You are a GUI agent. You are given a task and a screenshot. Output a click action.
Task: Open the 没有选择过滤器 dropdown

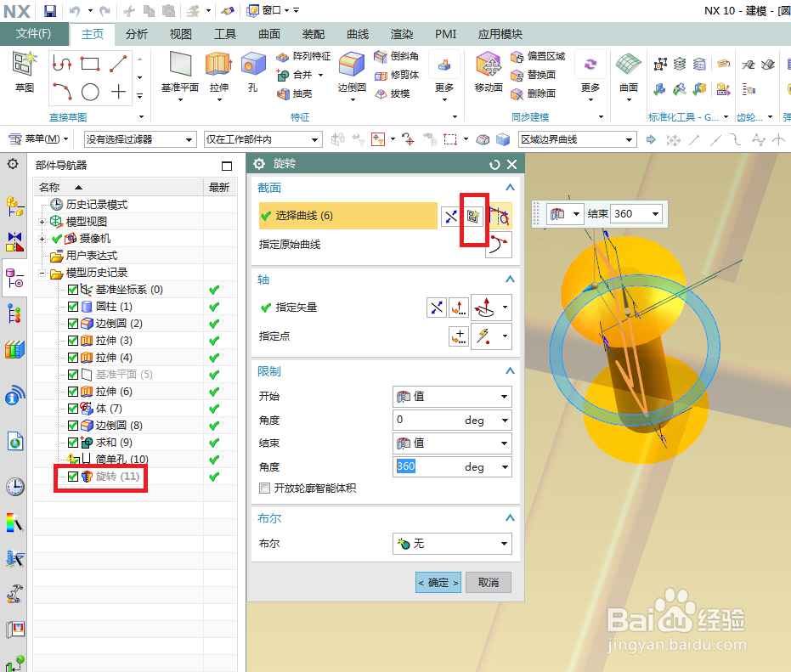pyautogui.click(x=139, y=139)
